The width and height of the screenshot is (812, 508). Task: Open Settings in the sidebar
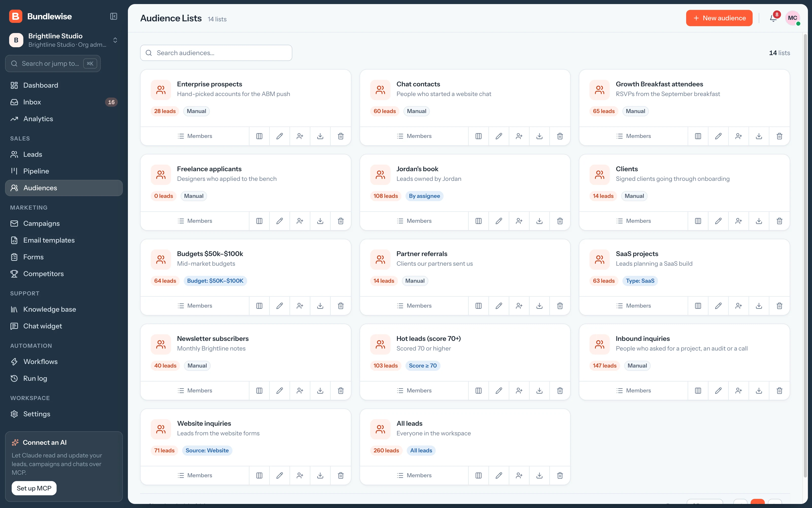click(x=64, y=414)
